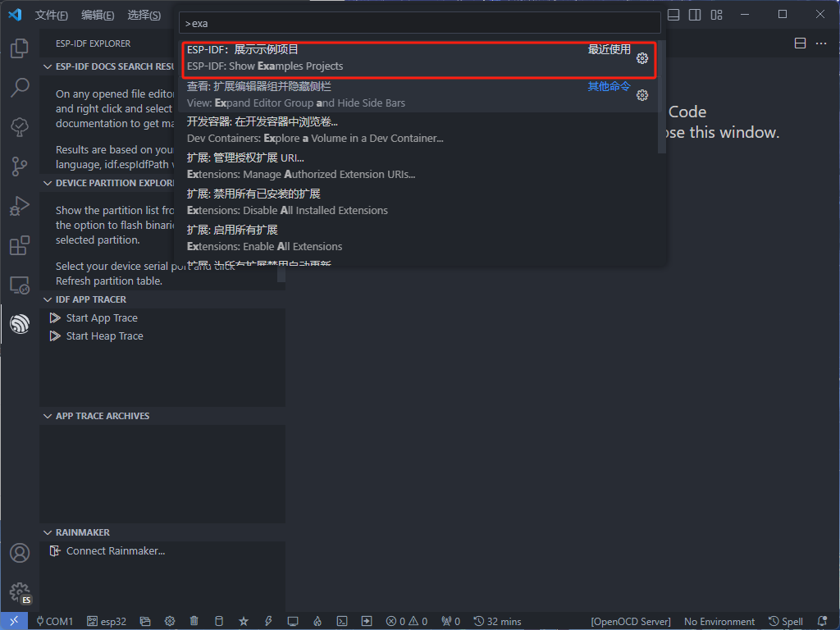Open the 编辑(E) Edit menu
The image size is (840, 630).
pos(98,15)
